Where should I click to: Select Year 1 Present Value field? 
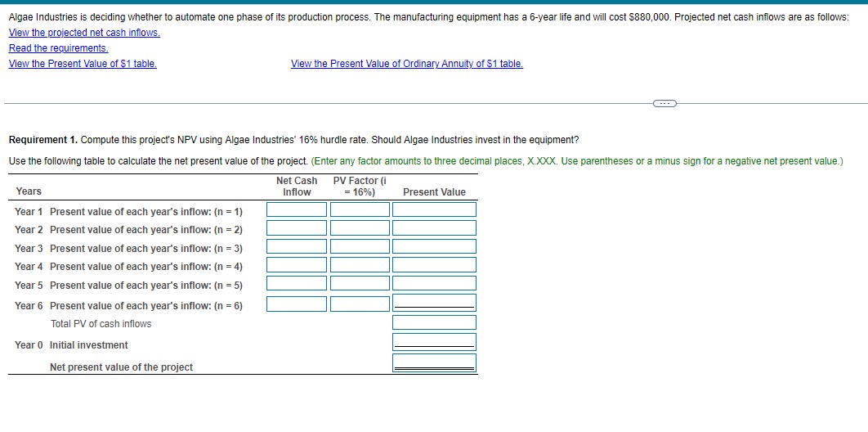pos(435,209)
